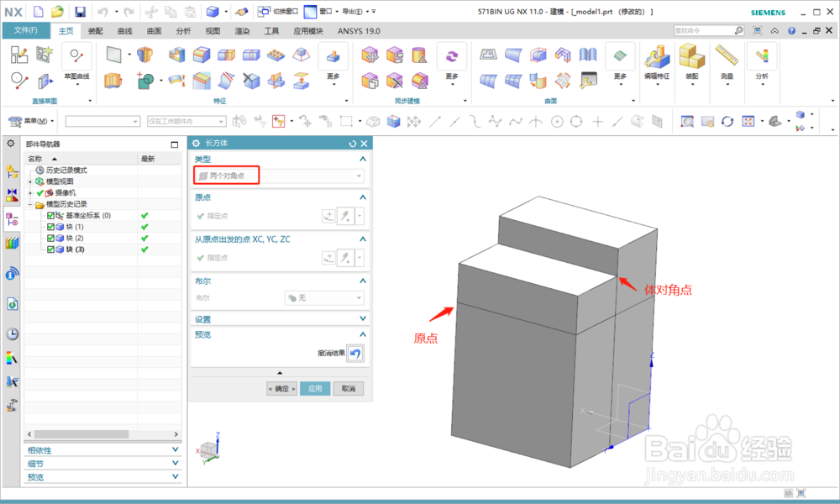840x504 pixels.
Task: Open the 布尔 无 dropdown
Action: [x=324, y=298]
